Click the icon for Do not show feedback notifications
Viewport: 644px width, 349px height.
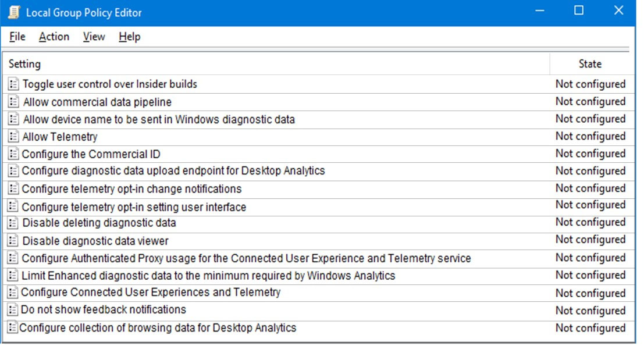coord(13,309)
